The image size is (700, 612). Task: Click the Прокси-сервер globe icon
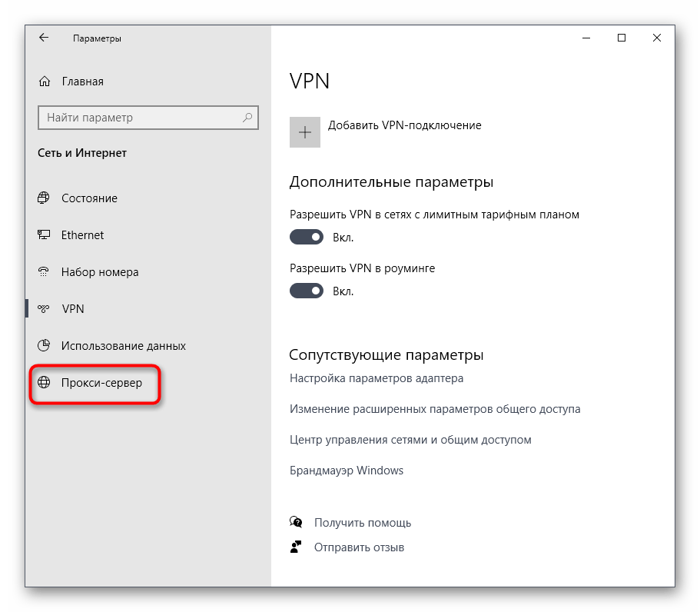click(x=44, y=383)
